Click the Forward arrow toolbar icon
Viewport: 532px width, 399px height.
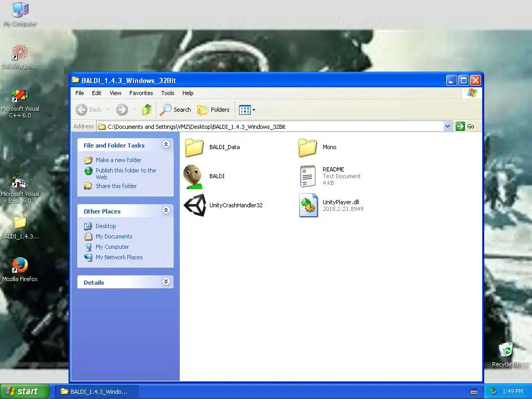coord(122,110)
